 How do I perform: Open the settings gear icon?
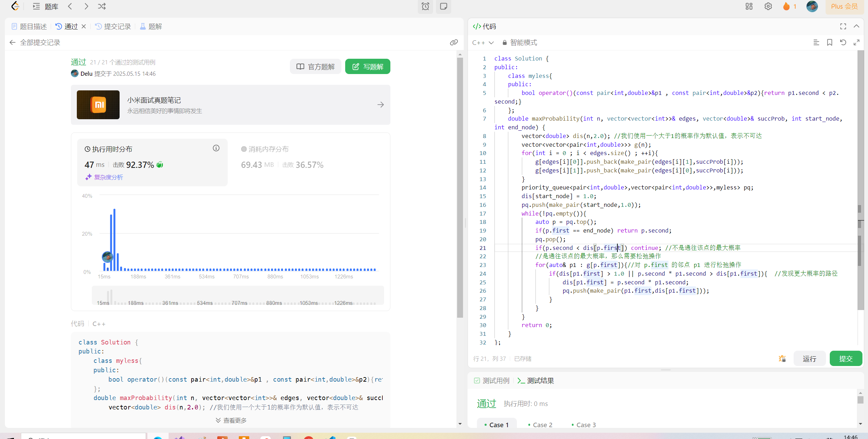768,6
